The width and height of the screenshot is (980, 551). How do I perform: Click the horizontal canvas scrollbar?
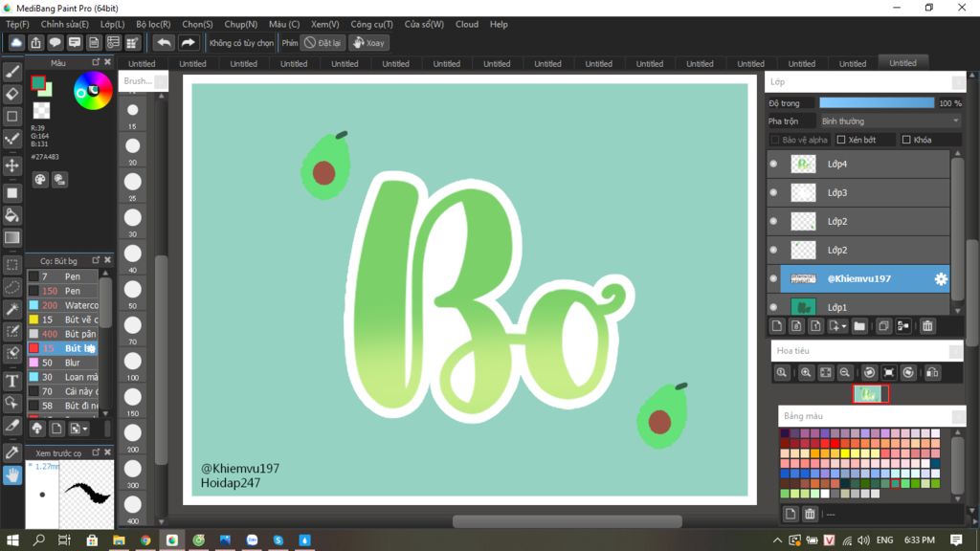(x=567, y=521)
